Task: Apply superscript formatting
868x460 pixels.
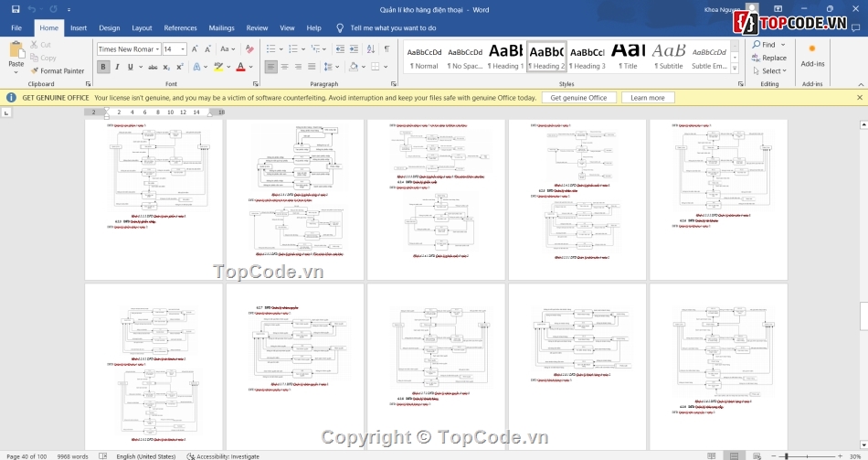Action: pos(180,67)
